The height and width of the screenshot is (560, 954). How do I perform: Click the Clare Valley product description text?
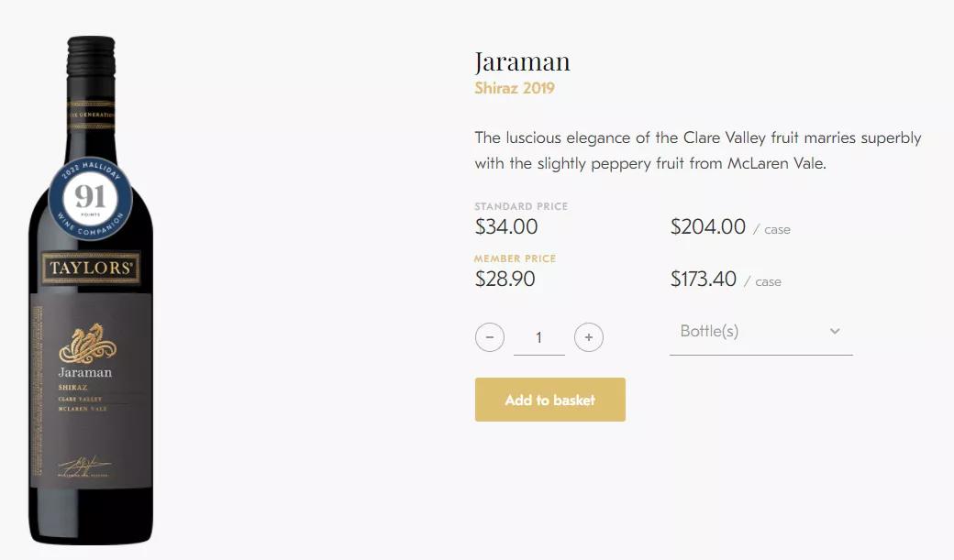click(697, 150)
